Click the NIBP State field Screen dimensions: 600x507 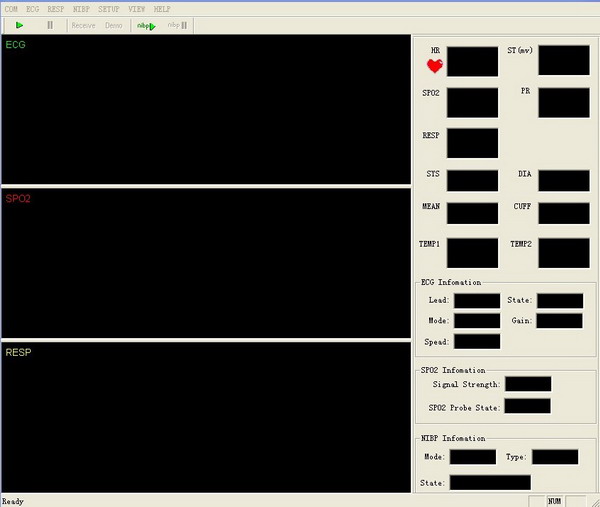490,482
